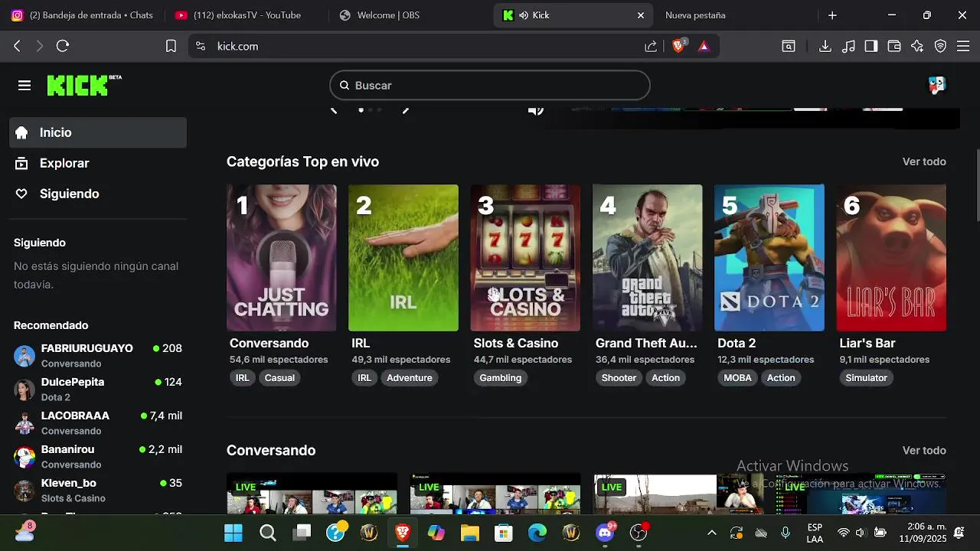Click the MOBA tag

click(738, 377)
